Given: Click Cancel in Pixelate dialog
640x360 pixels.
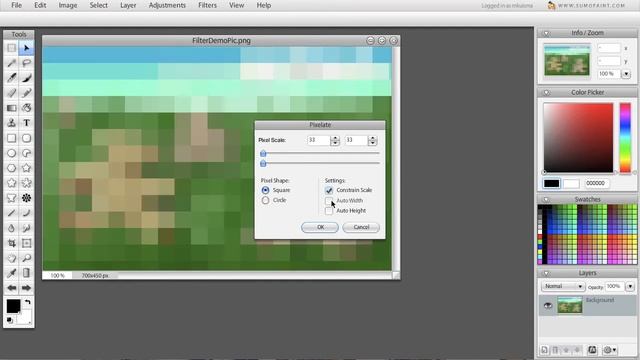Looking at the screenshot, I should [361, 227].
